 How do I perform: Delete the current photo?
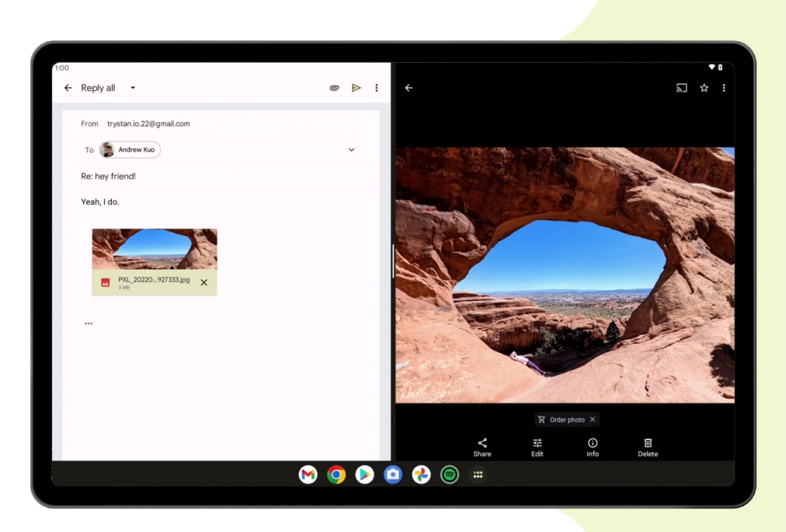tap(647, 447)
